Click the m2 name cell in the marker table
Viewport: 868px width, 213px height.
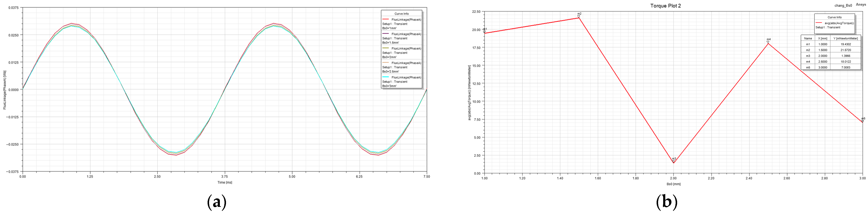tap(808, 50)
